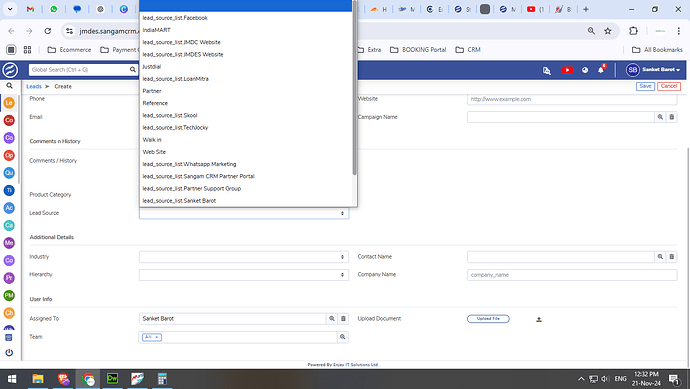Open the orange Leads module sidebar icon
The width and height of the screenshot is (690, 389).
tap(9, 103)
